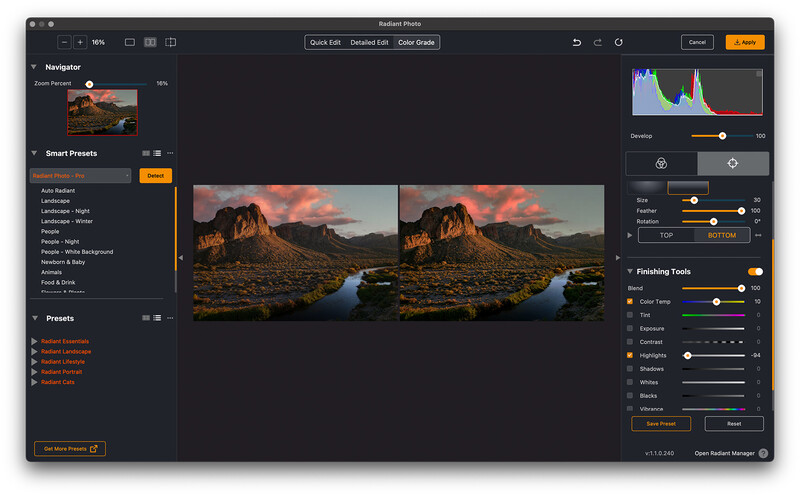Enable the Tint checkbox
The image size is (800, 496).
630,315
